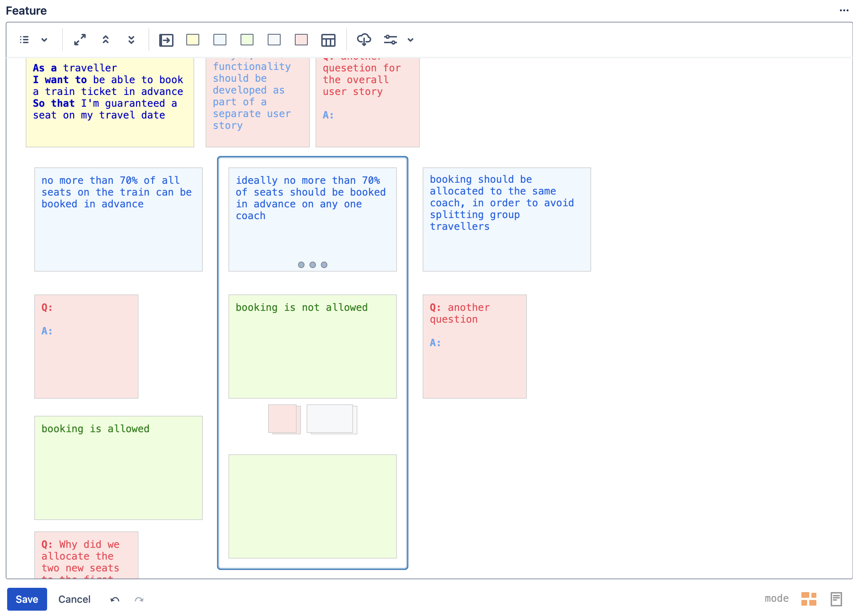Collapse all with double up chevron

106,40
